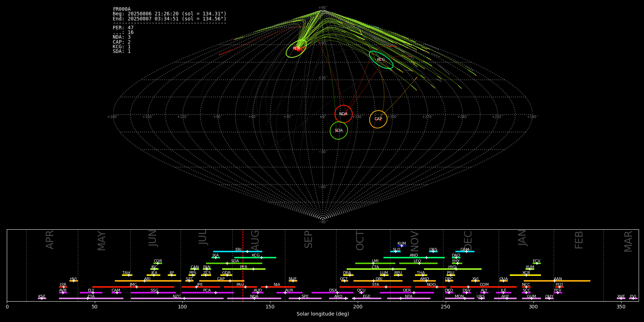
Task: Click the +300 longitude label on map
Action: [392, 117]
